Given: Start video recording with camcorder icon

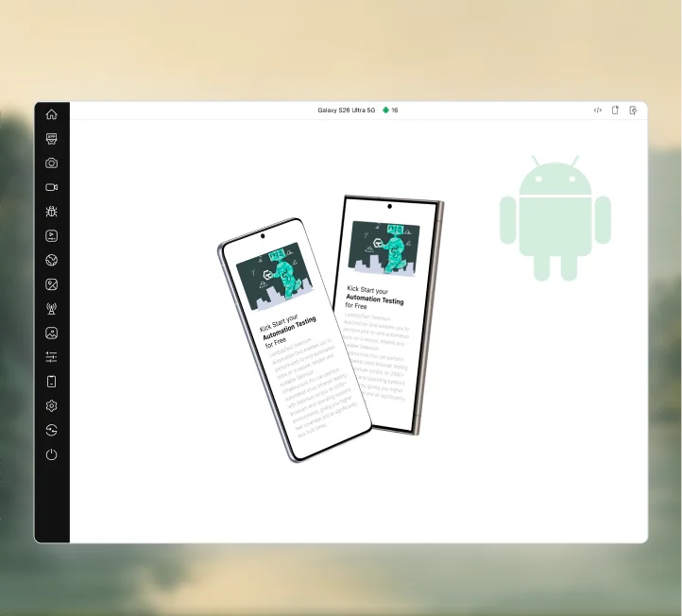Looking at the screenshot, I should pos(51,187).
